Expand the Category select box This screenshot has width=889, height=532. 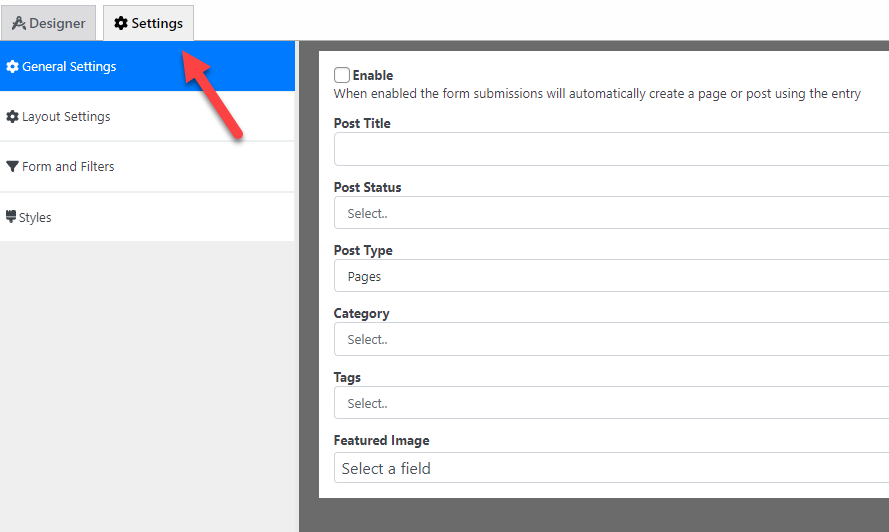point(611,339)
